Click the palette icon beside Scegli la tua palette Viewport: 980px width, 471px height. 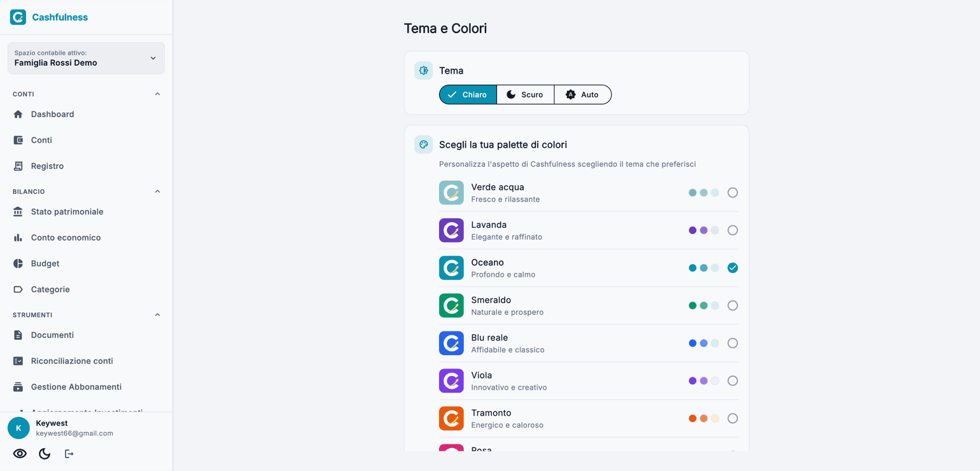tap(423, 144)
